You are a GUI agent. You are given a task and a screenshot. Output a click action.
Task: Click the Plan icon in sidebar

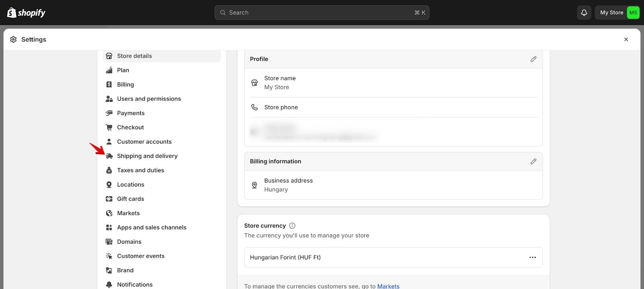click(x=109, y=70)
